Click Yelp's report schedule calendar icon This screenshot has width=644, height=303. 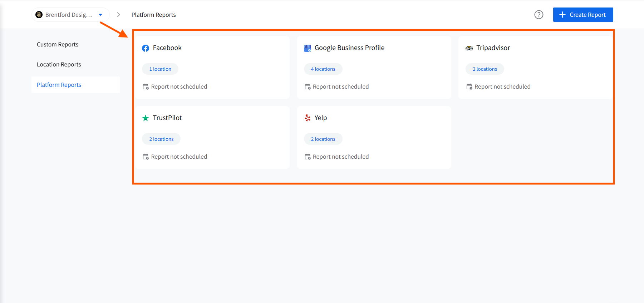[308, 157]
